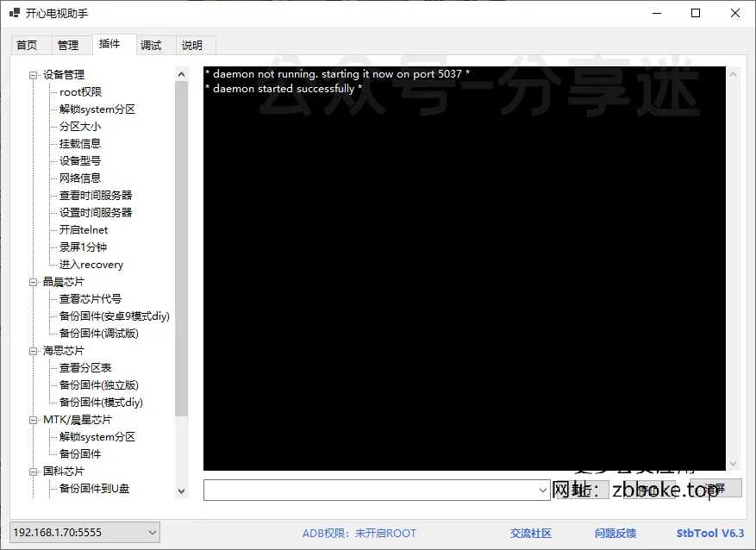The width and height of the screenshot is (756, 550).
Task: Click console output scroll up arrow
Action: pyautogui.click(x=733, y=74)
